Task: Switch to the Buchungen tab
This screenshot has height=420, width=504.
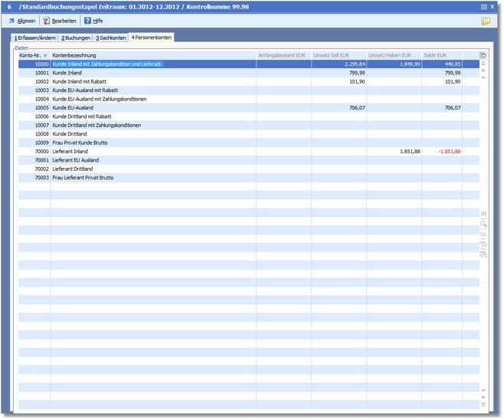Action: click(76, 38)
